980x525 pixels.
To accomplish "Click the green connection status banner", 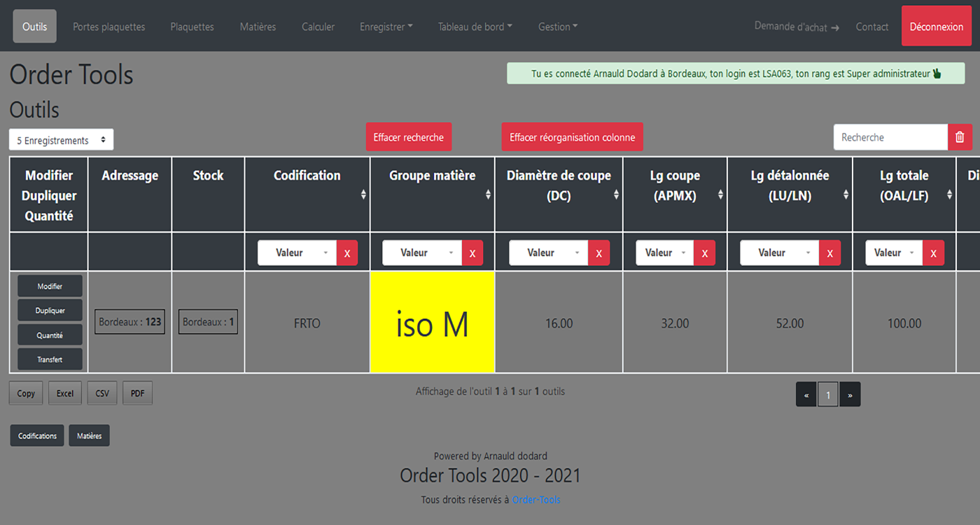I will pos(736,73).
